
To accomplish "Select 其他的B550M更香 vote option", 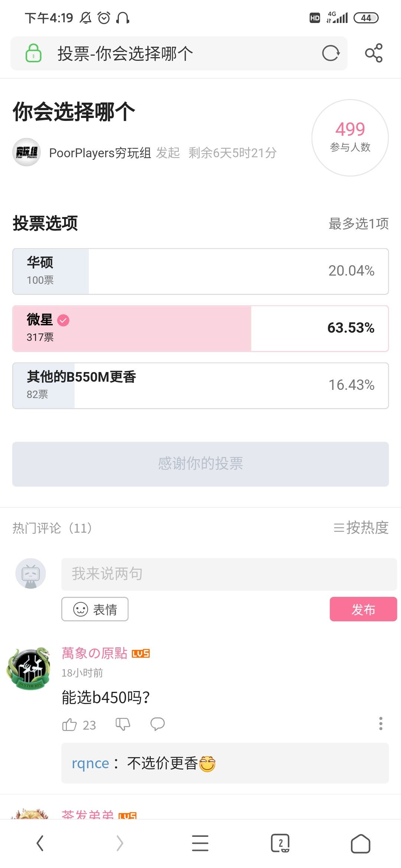I will pos(200,386).
